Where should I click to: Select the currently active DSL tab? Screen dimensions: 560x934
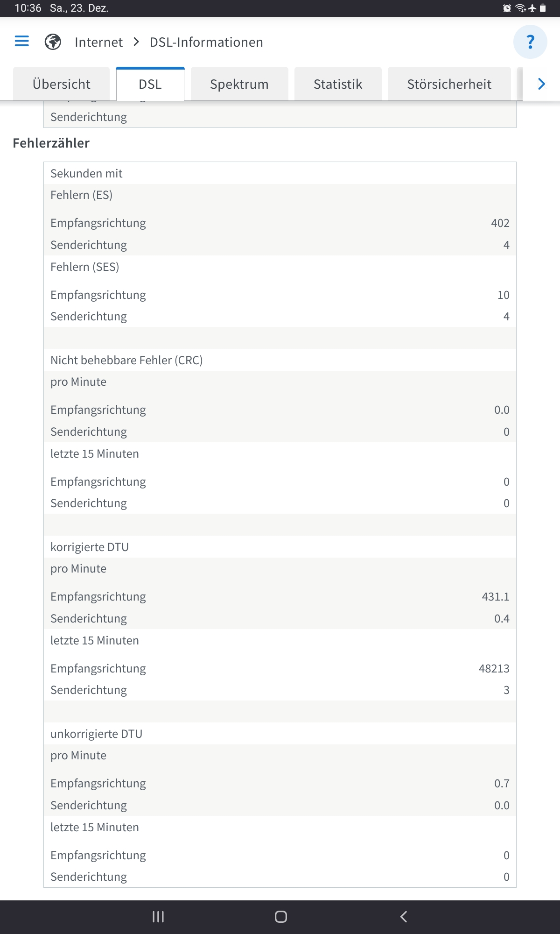click(x=149, y=84)
